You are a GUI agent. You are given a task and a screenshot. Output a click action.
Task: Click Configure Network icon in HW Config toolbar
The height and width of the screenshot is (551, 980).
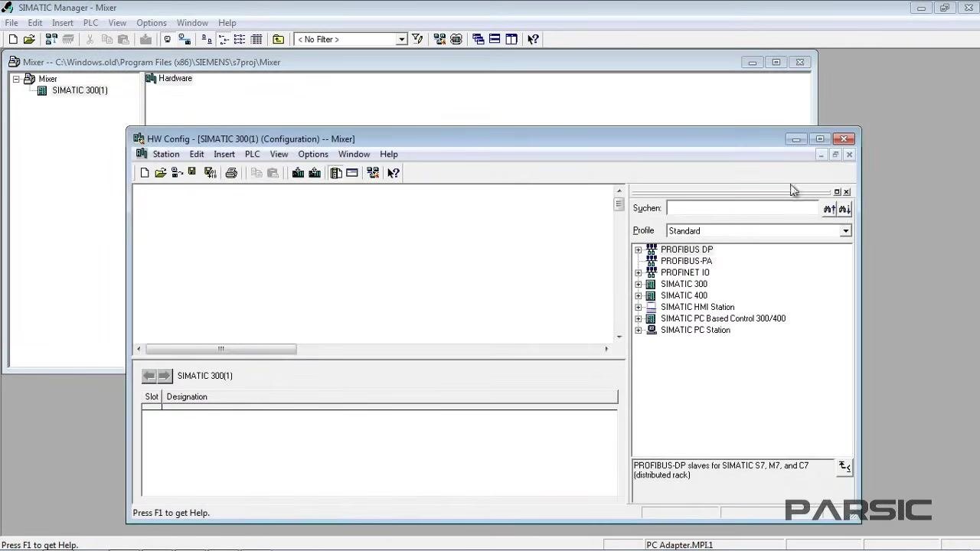[373, 173]
